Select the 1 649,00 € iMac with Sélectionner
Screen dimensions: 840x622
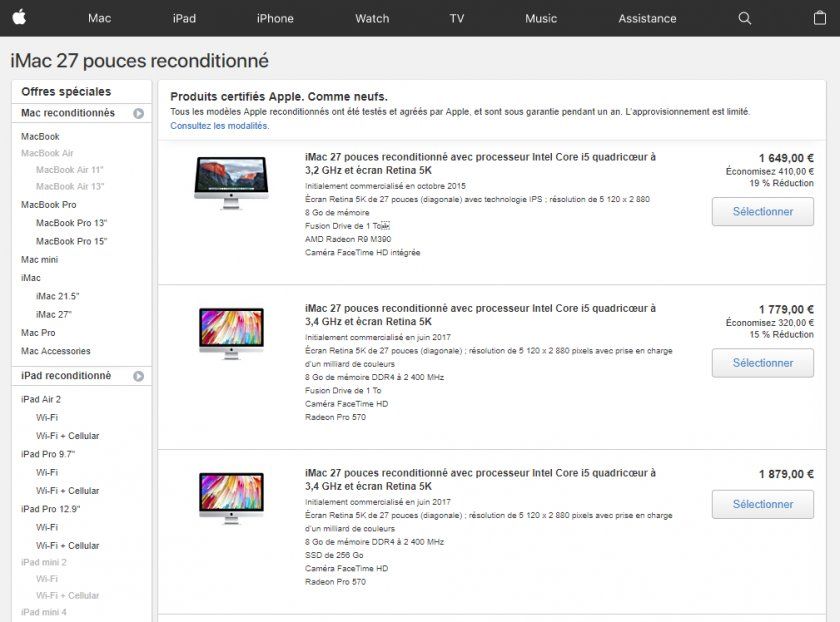point(762,211)
